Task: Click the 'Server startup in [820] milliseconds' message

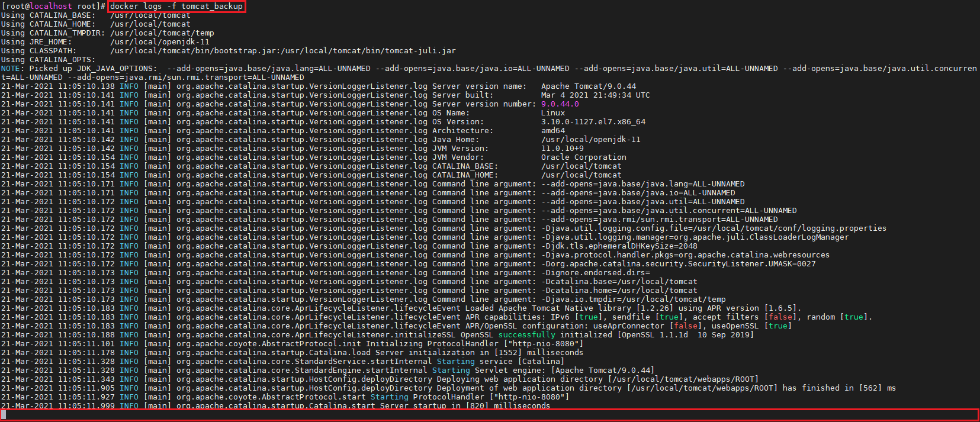Action: pyautogui.click(x=465, y=405)
